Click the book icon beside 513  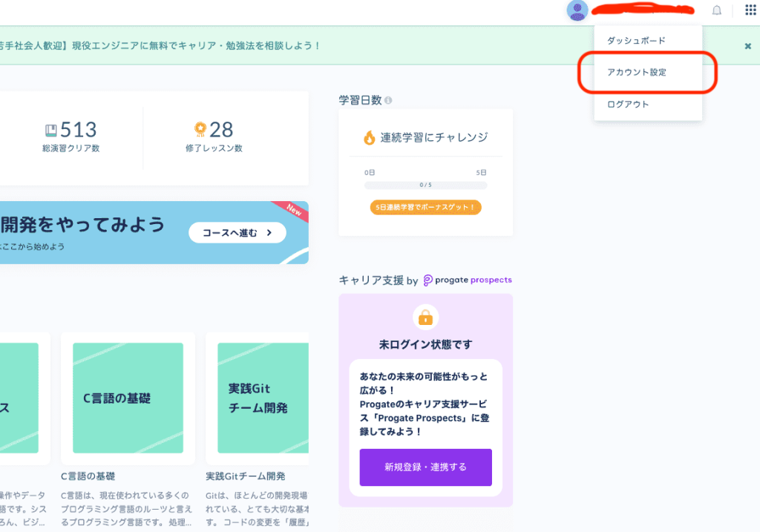(50, 130)
